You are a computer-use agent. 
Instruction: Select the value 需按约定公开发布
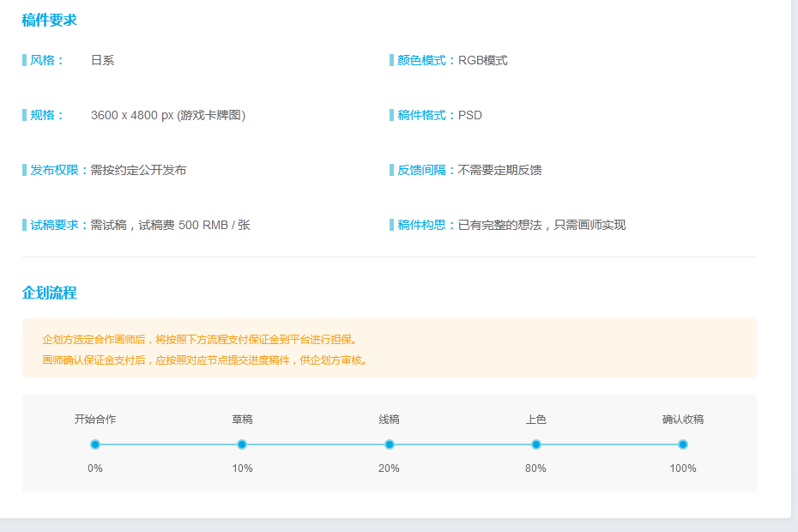pos(138,170)
